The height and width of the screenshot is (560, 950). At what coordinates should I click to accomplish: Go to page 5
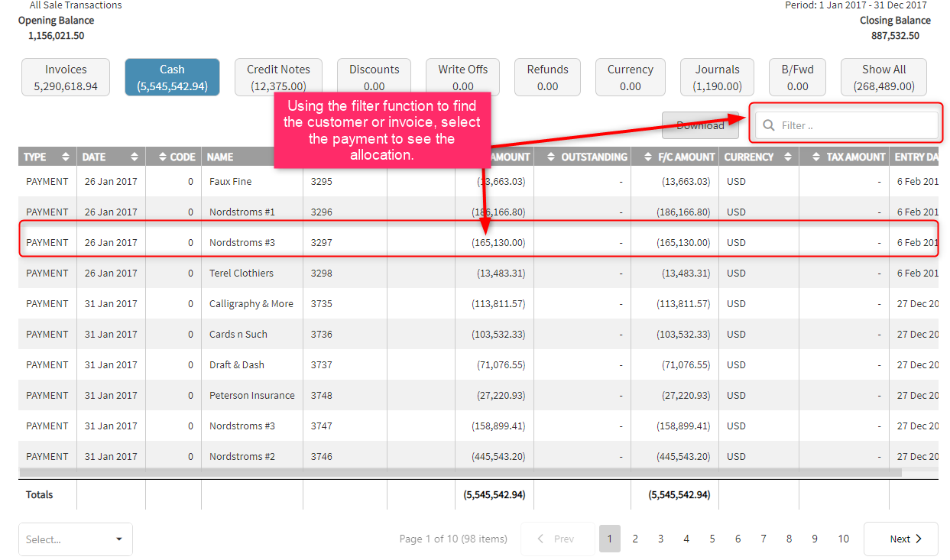pyautogui.click(x=712, y=539)
